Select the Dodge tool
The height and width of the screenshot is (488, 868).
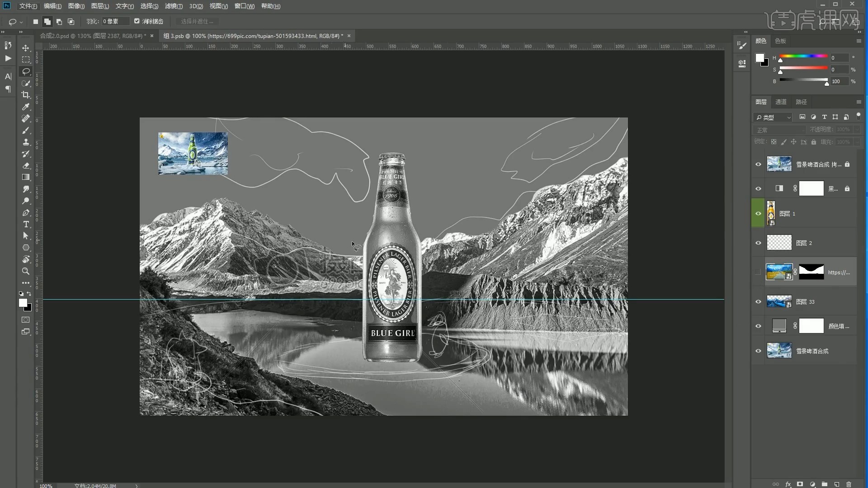click(26, 201)
